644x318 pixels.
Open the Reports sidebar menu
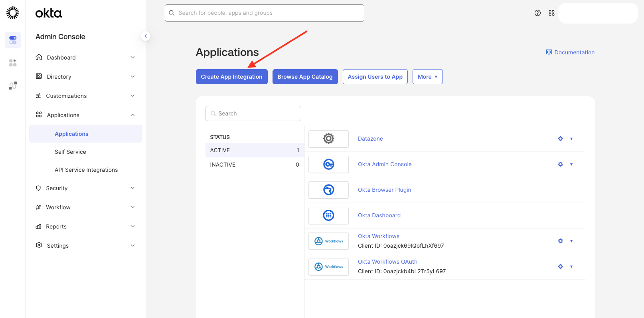coord(86,227)
